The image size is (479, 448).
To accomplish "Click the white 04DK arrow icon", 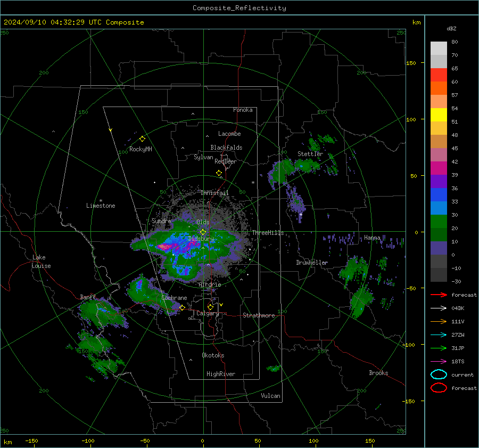I will [x=439, y=308].
